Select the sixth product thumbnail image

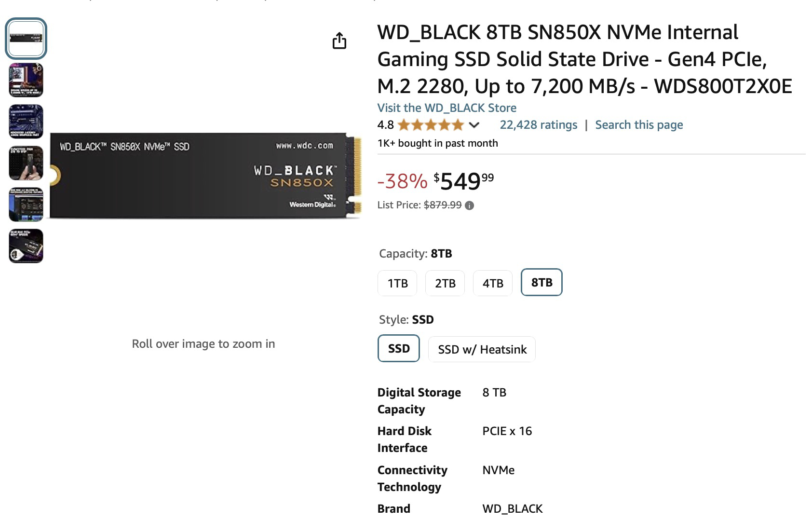(26, 246)
